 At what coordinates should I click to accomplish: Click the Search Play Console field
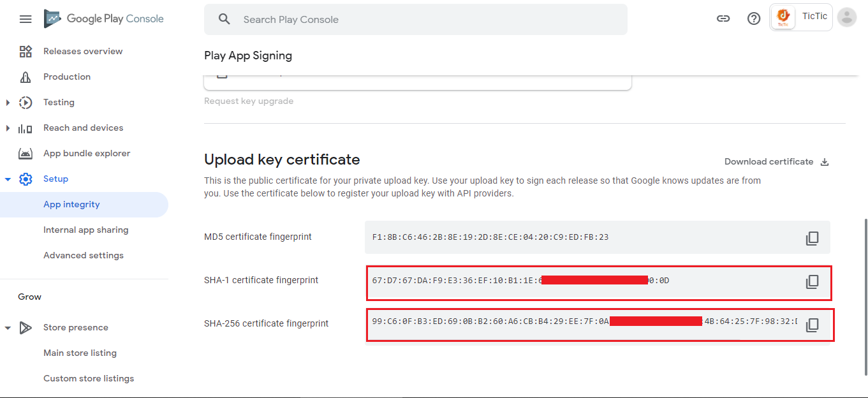point(421,19)
